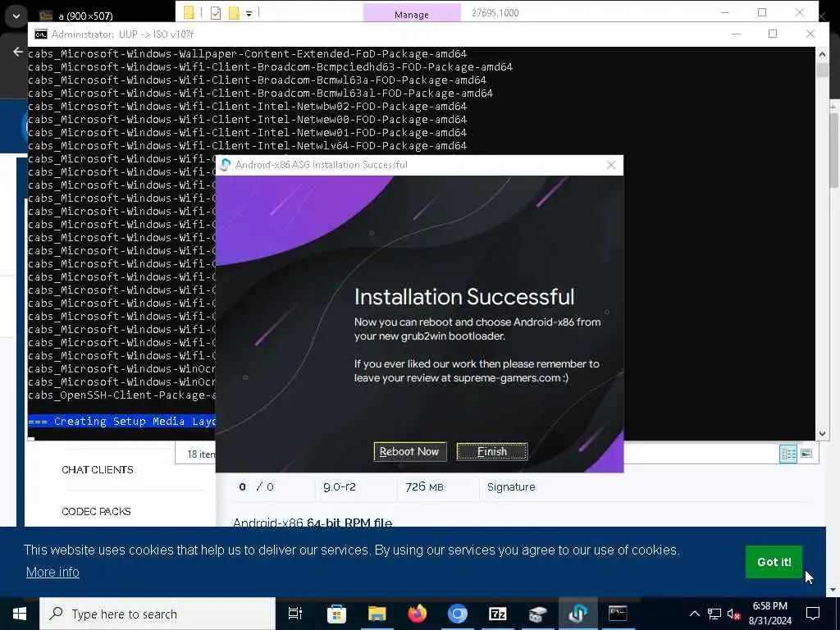Click the 9.0-r2 version text
840x630 pixels.
pos(339,487)
